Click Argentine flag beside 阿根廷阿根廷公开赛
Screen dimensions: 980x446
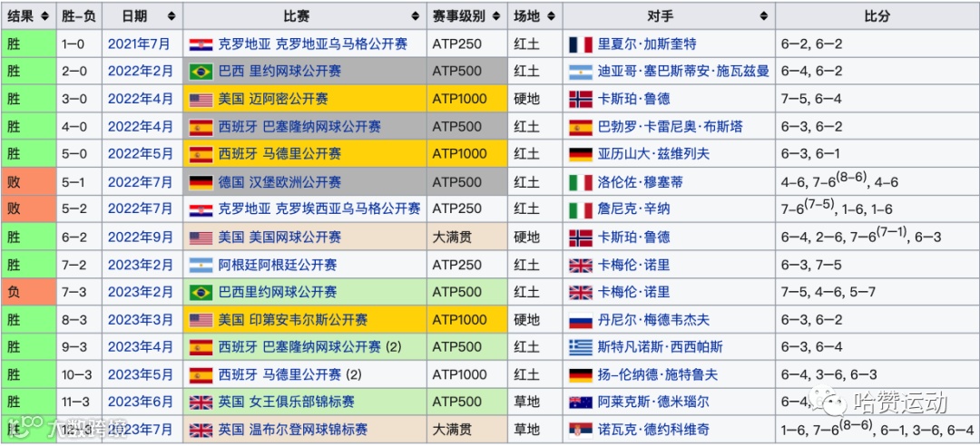(x=201, y=265)
